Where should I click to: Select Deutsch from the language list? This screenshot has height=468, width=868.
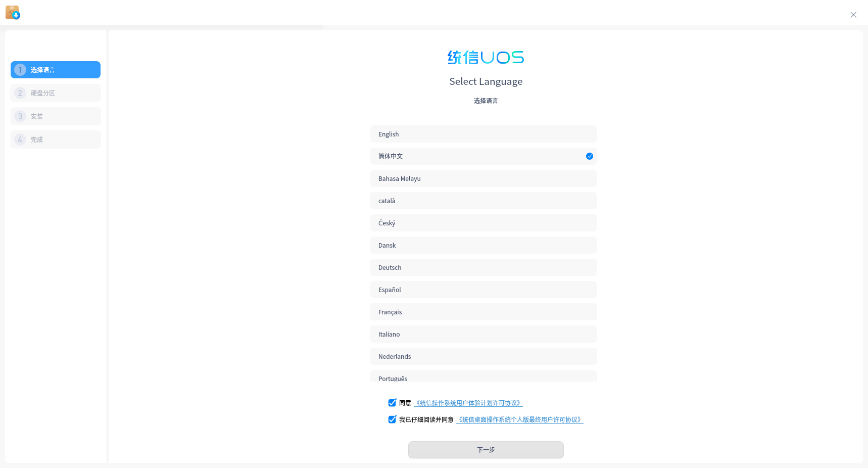click(483, 267)
